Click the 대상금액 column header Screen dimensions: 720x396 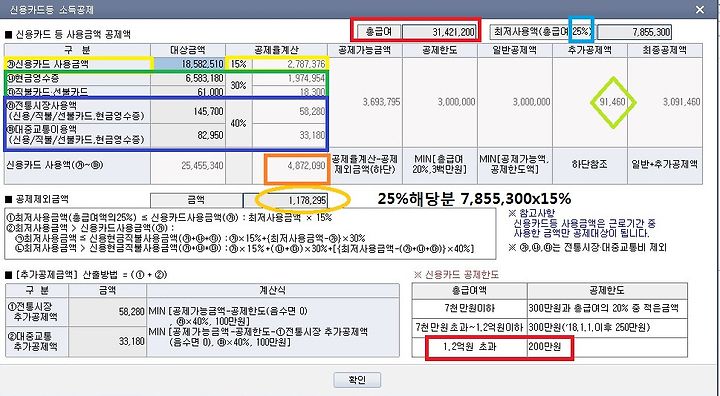click(188, 51)
